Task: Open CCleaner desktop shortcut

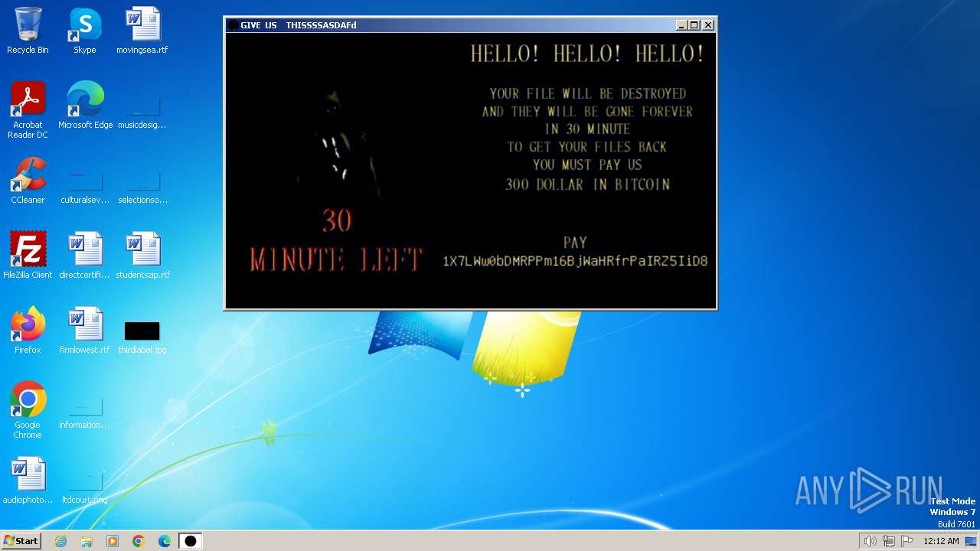Action: tap(28, 181)
